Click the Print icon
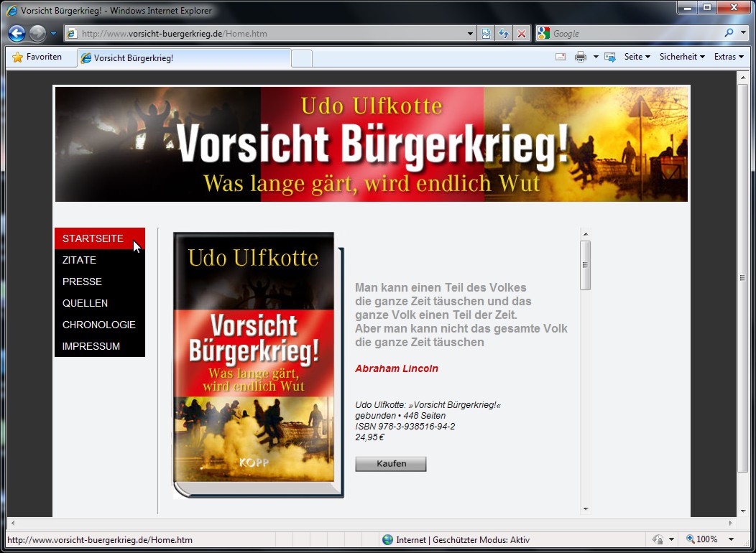This screenshot has width=756, height=553. point(581,57)
